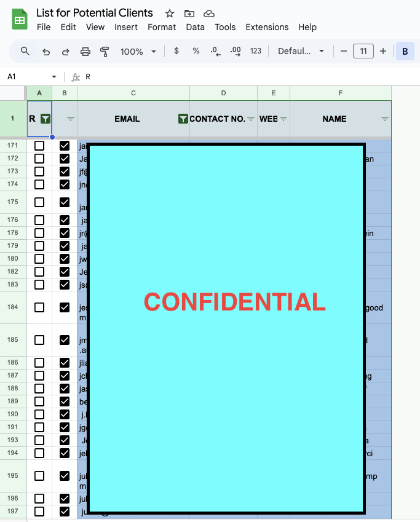The width and height of the screenshot is (420, 522).
Task: Select column F header
Action: 341,93
